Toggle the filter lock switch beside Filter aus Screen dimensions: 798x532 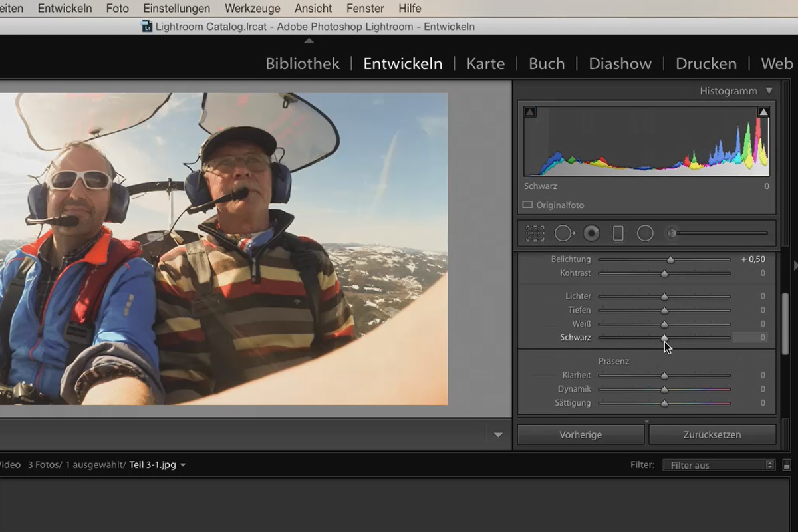tap(787, 465)
